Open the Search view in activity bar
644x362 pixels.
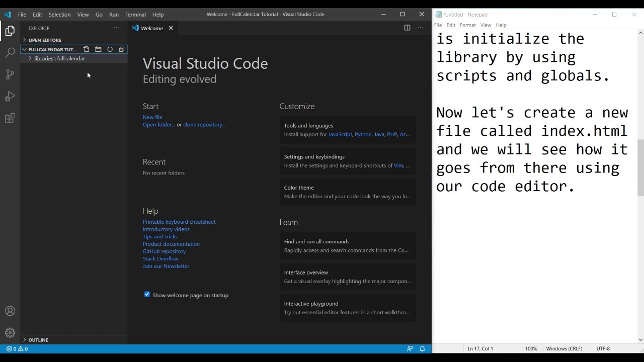[10, 52]
